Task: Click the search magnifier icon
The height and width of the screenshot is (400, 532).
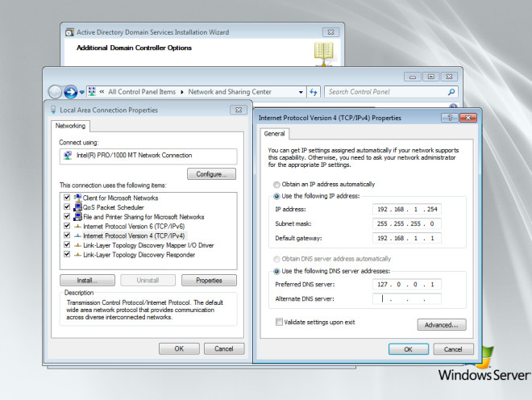Action: pos(451,92)
